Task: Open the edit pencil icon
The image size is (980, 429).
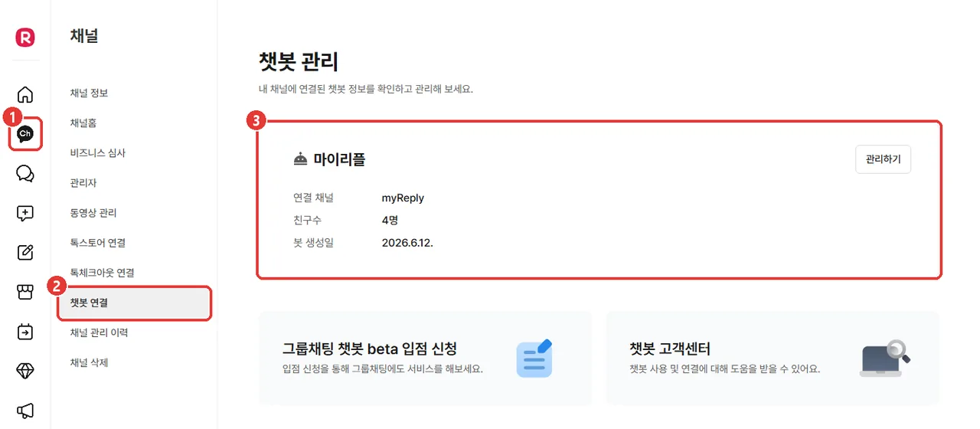Action: tap(25, 253)
